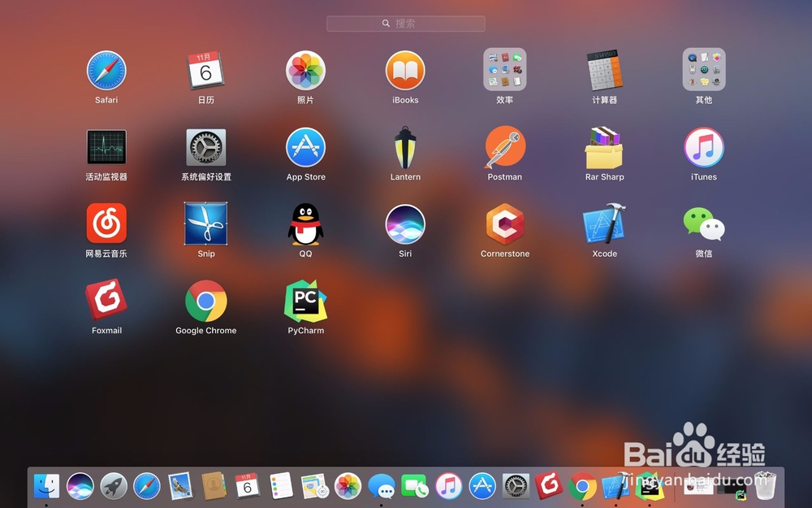Open Calendar from the Dock
The height and width of the screenshot is (508, 812).
coord(247,486)
